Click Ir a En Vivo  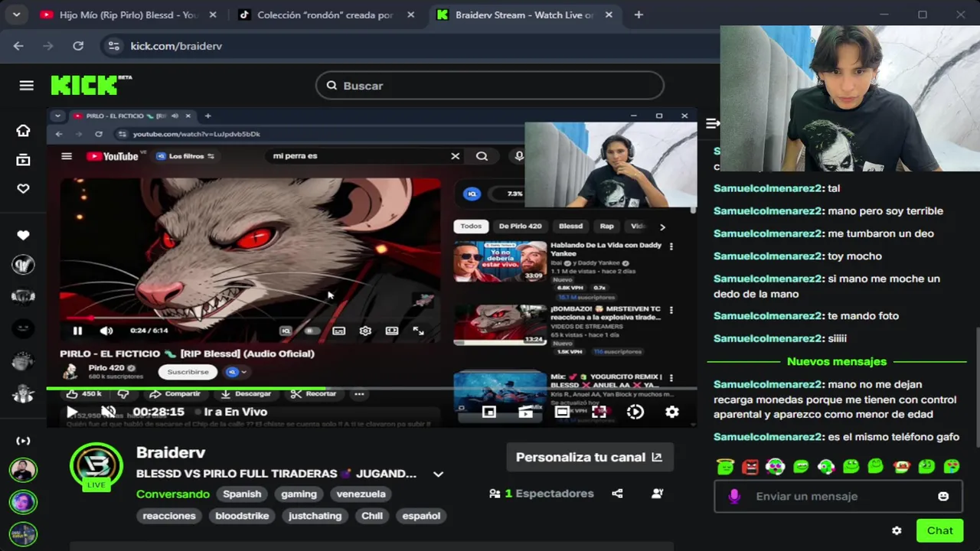coord(230,412)
